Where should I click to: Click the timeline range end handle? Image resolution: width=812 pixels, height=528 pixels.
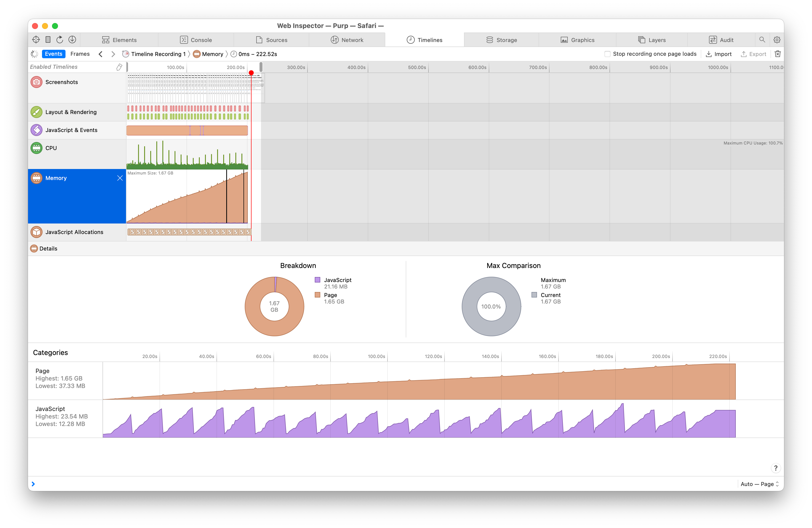pos(261,67)
